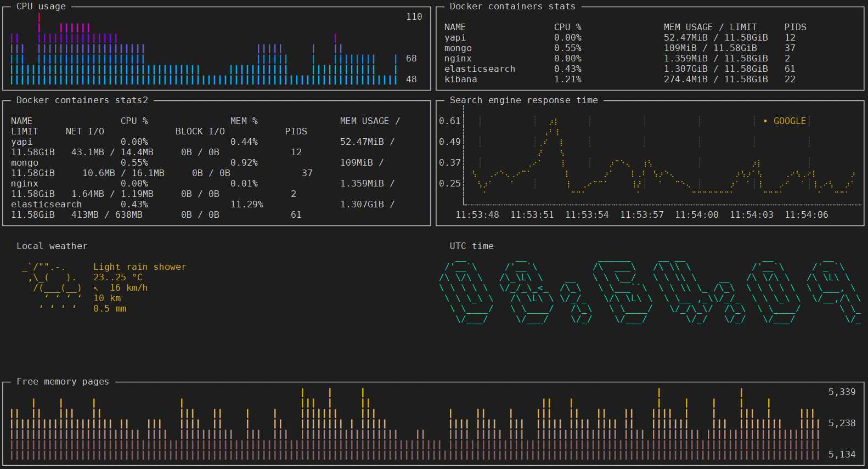Click the rain cloud ASCII weather icon
The height and width of the screenshot is (469, 868).
(x=52, y=287)
